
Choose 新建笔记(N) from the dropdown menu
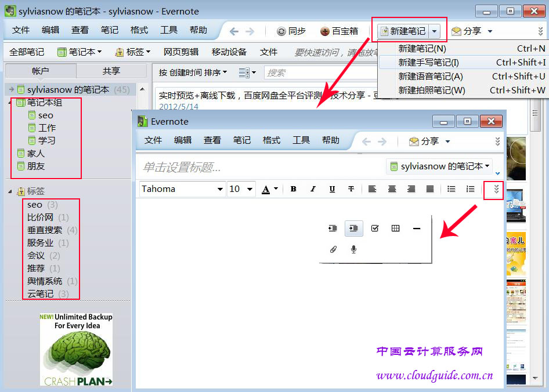tap(463, 49)
